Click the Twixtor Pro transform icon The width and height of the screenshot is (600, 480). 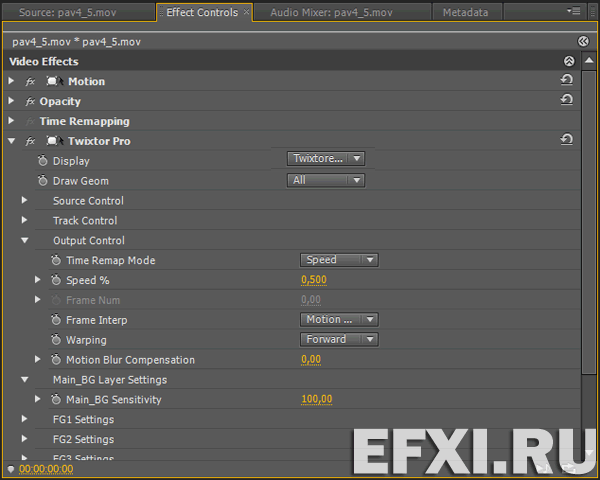[55, 141]
